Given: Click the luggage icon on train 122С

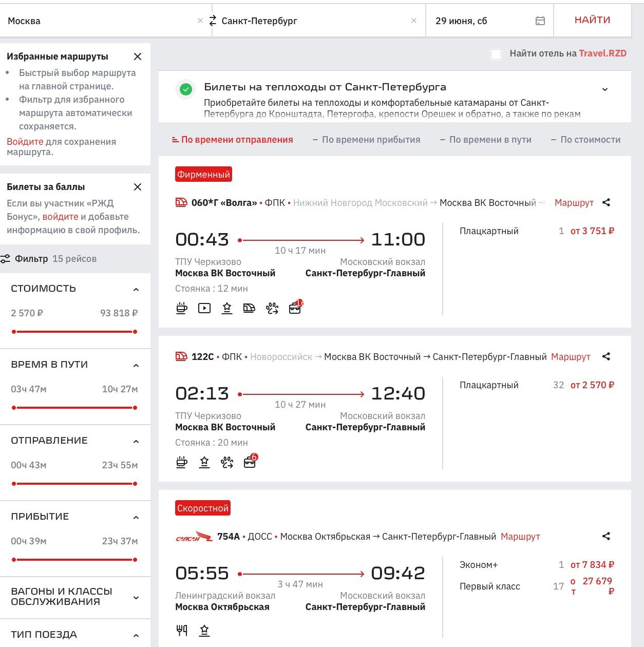Looking at the screenshot, I should click(250, 462).
